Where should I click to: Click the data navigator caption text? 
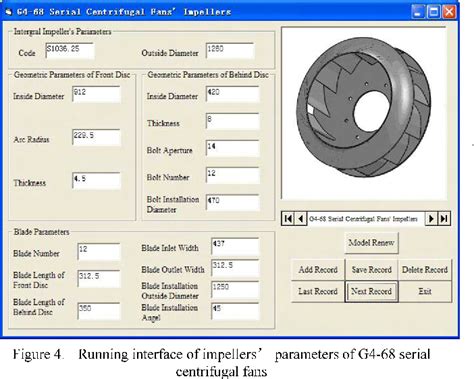click(x=363, y=219)
